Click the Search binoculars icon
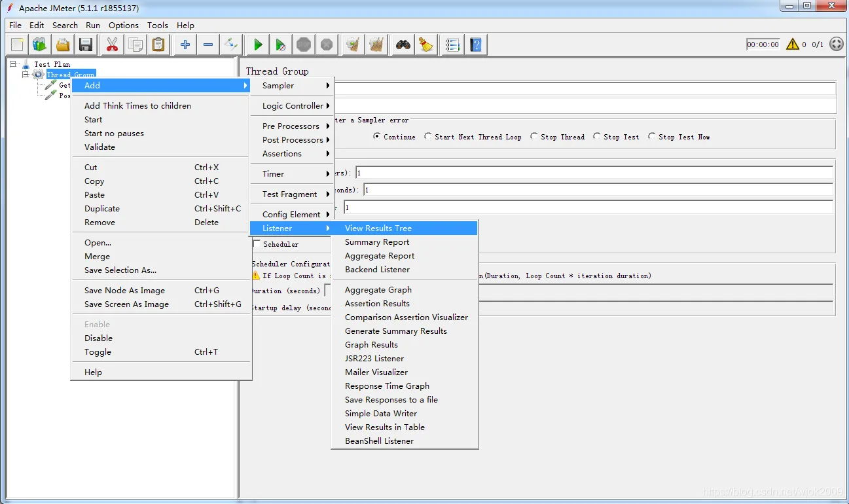 click(x=403, y=45)
